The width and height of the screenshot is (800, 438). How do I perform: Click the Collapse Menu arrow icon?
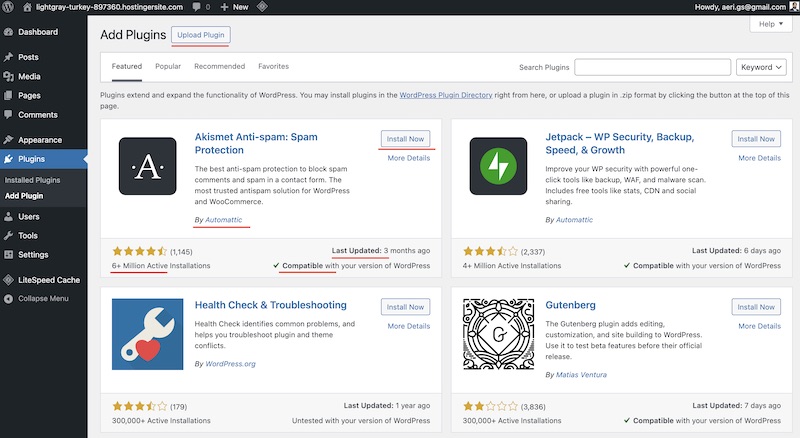click(x=9, y=298)
